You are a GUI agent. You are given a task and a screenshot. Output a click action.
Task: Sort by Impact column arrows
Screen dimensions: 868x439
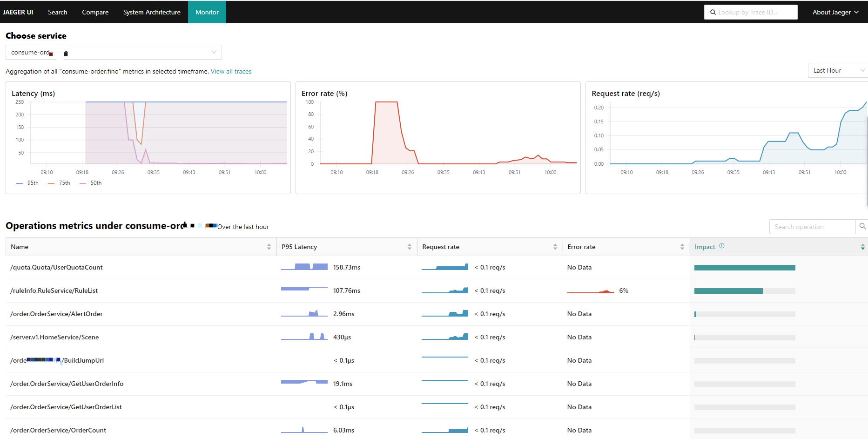tap(862, 247)
